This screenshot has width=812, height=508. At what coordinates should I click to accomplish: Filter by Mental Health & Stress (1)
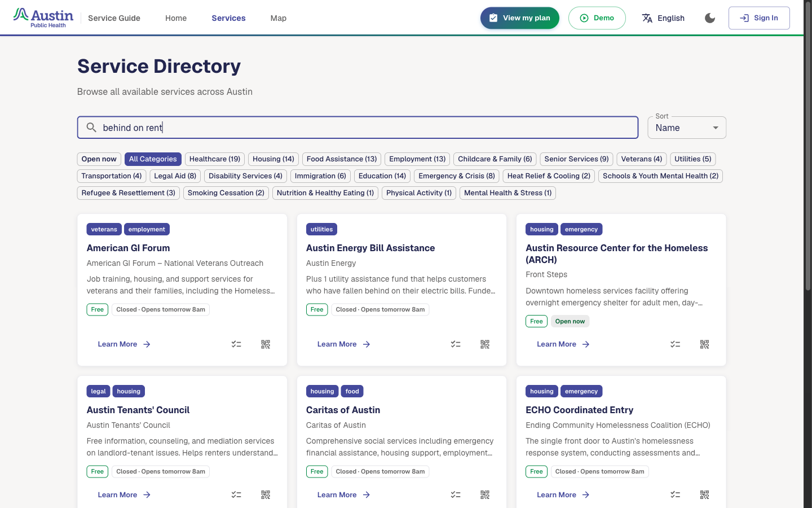click(508, 193)
